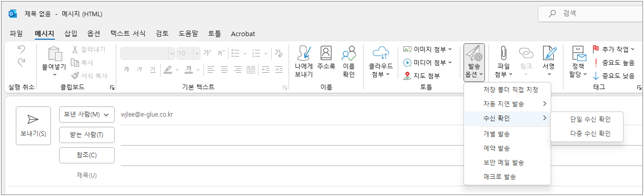Click the 이름 확인 icon
This screenshot has height=196, width=644.
349,53
